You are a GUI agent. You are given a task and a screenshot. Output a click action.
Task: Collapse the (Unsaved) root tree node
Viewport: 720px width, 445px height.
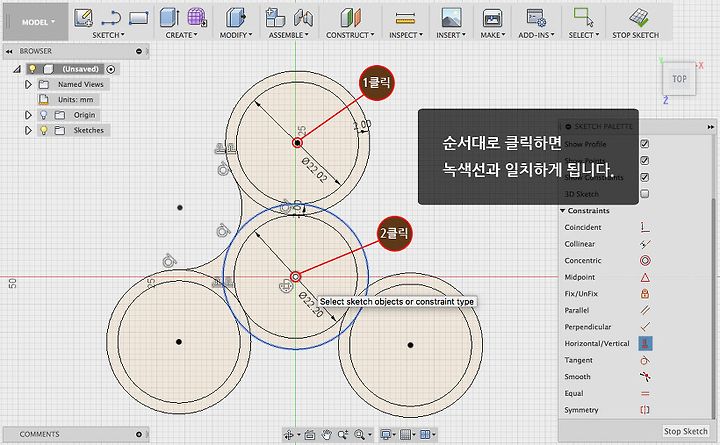pos(17,69)
